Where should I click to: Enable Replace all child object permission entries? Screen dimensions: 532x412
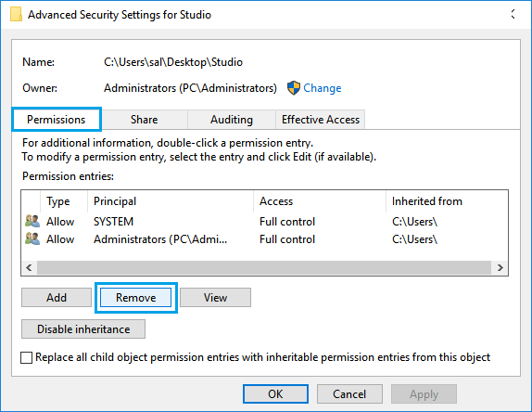click(27, 357)
